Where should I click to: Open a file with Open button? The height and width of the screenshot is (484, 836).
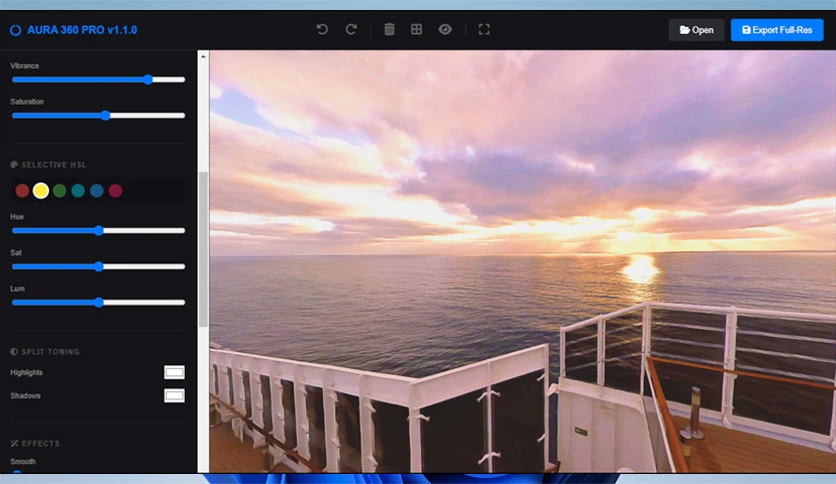point(696,30)
